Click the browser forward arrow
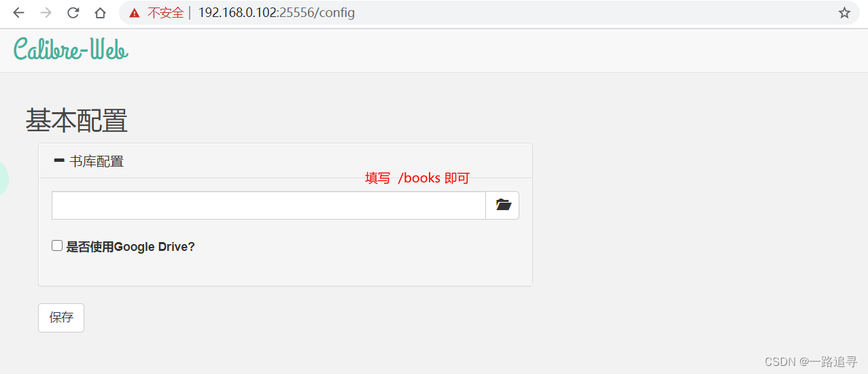 click(46, 13)
